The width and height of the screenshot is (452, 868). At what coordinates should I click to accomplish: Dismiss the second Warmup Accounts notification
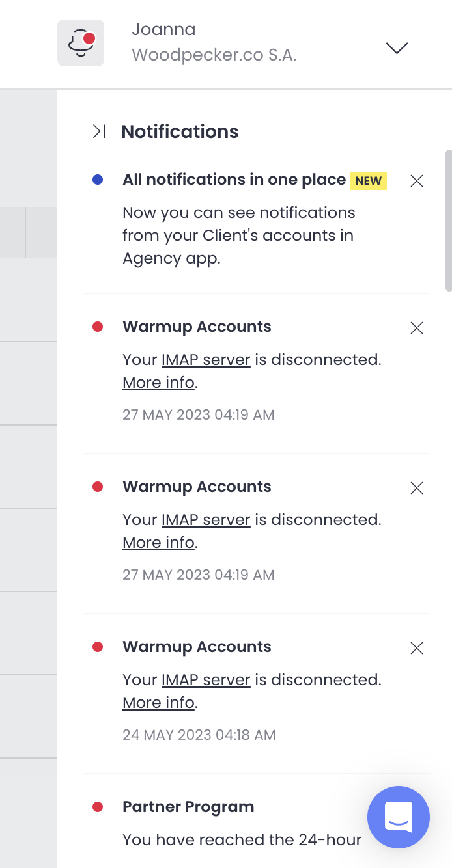(417, 488)
